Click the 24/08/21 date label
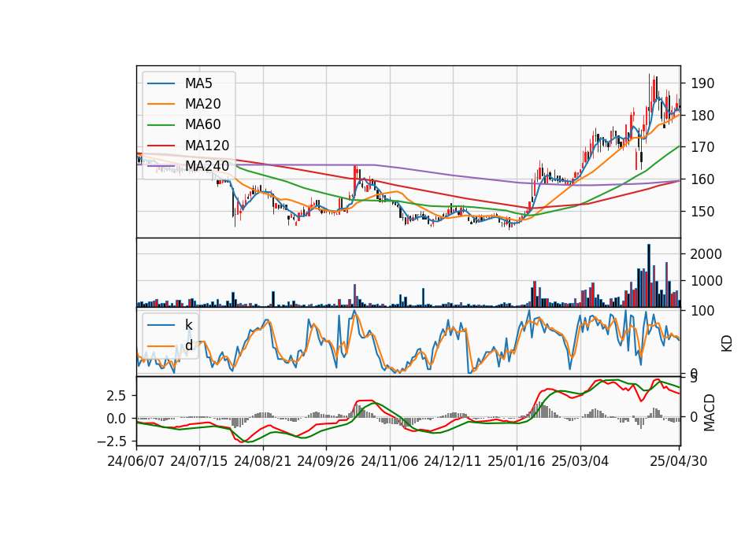Screen dimensions: 756x543 point(263,461)
